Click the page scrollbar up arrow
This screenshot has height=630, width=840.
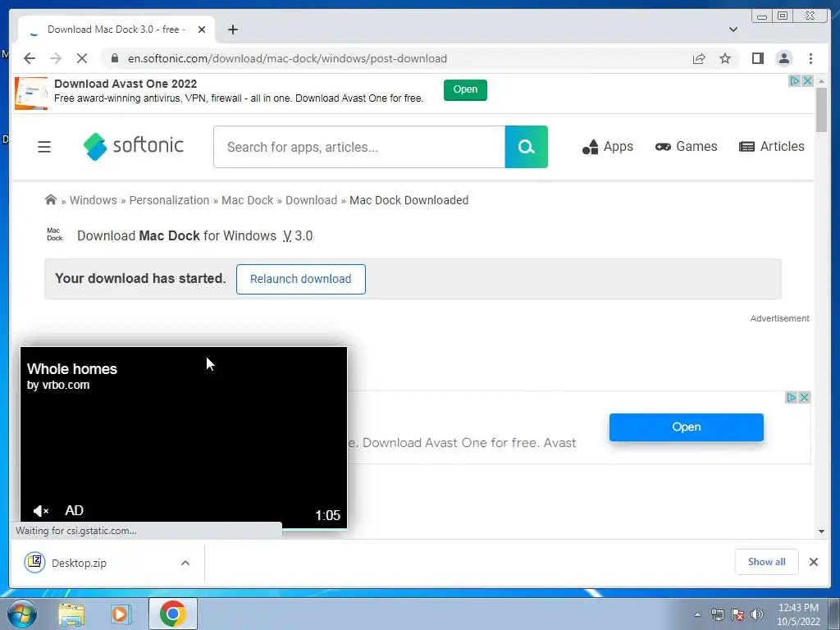[x=821, y=81]
